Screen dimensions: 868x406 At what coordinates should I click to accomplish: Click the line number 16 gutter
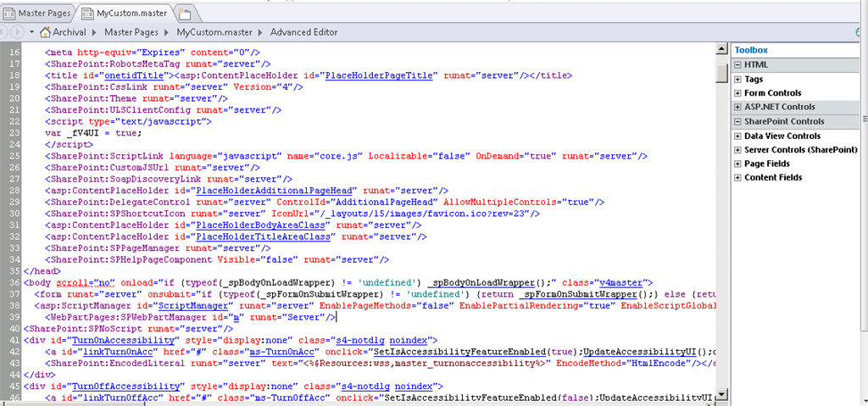[14, 53]
